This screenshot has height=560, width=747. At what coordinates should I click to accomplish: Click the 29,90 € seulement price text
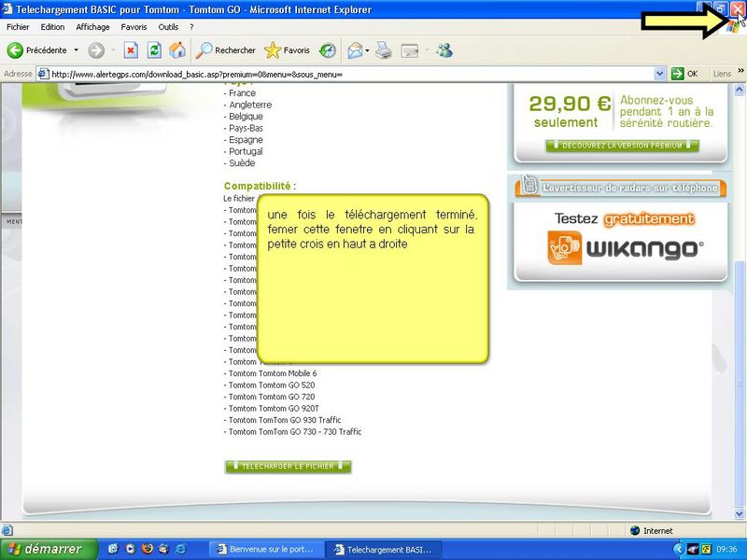570,111
